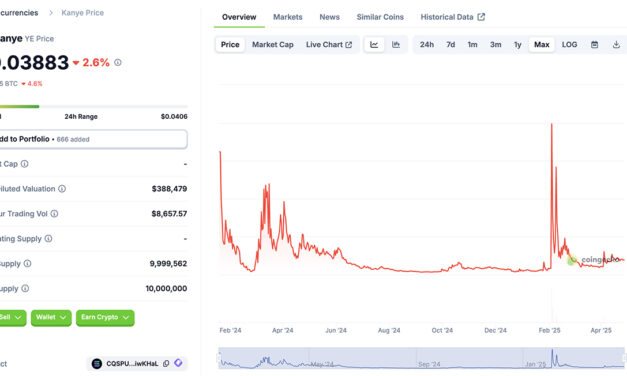Set chart range to 1m

(472, 44)
